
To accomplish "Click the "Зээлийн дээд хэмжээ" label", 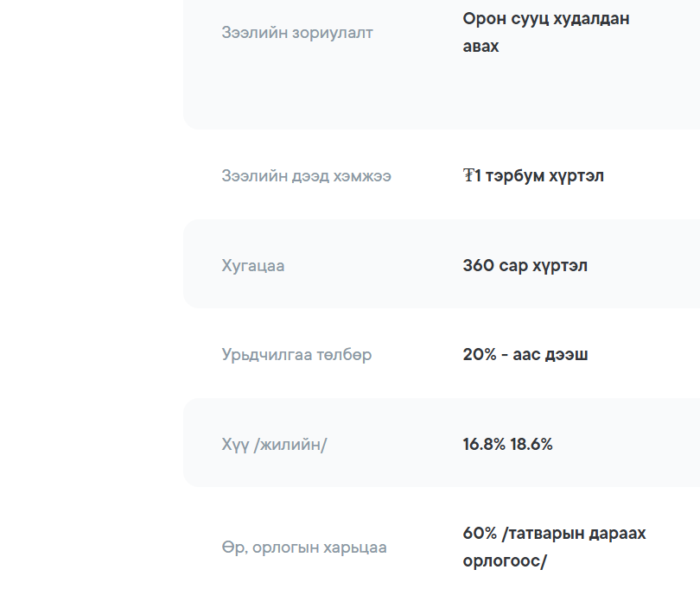I will [306, 176].
